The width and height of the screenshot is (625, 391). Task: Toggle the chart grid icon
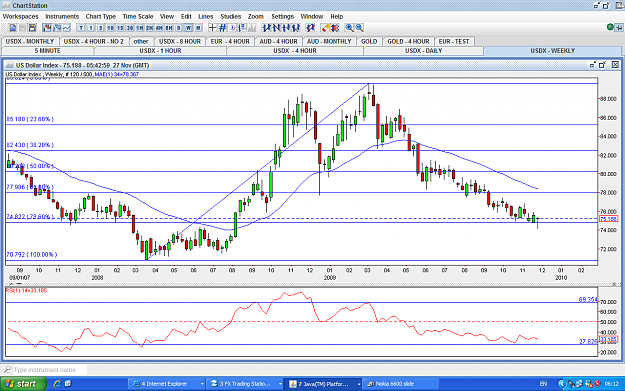coord(222,28)
